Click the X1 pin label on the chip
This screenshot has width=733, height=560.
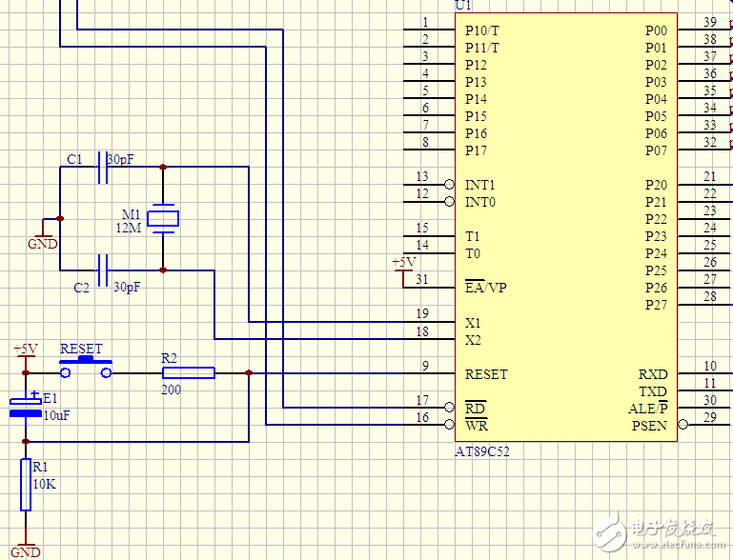point(473,323)
